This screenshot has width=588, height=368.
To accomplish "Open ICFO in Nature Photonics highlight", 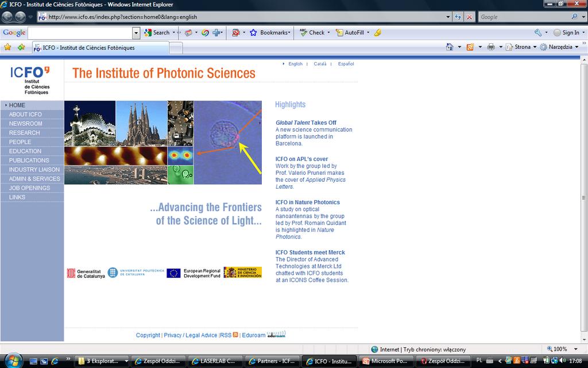I will [x=308, y=202].
